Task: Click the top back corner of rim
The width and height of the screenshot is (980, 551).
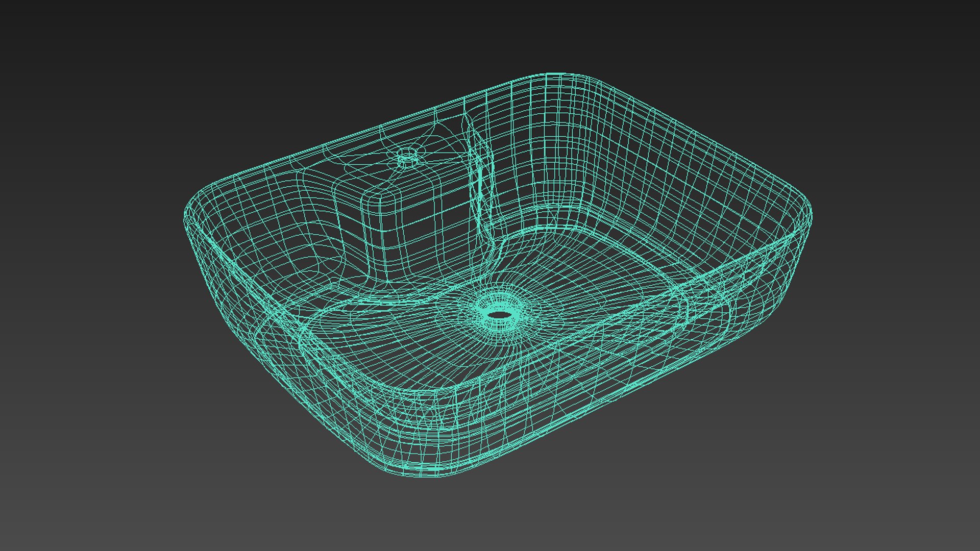Action: pos(556,77)
